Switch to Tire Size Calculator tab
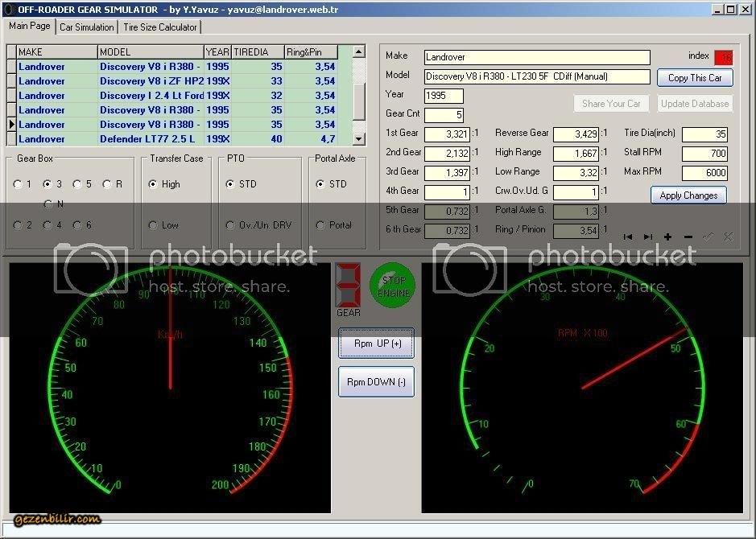Screen dimensions: 756x539 click(160, 27)
